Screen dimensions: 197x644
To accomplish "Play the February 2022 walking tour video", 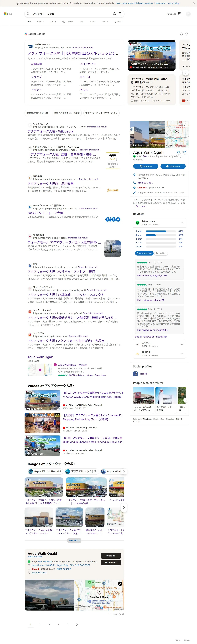I will [x=42, y=400].
